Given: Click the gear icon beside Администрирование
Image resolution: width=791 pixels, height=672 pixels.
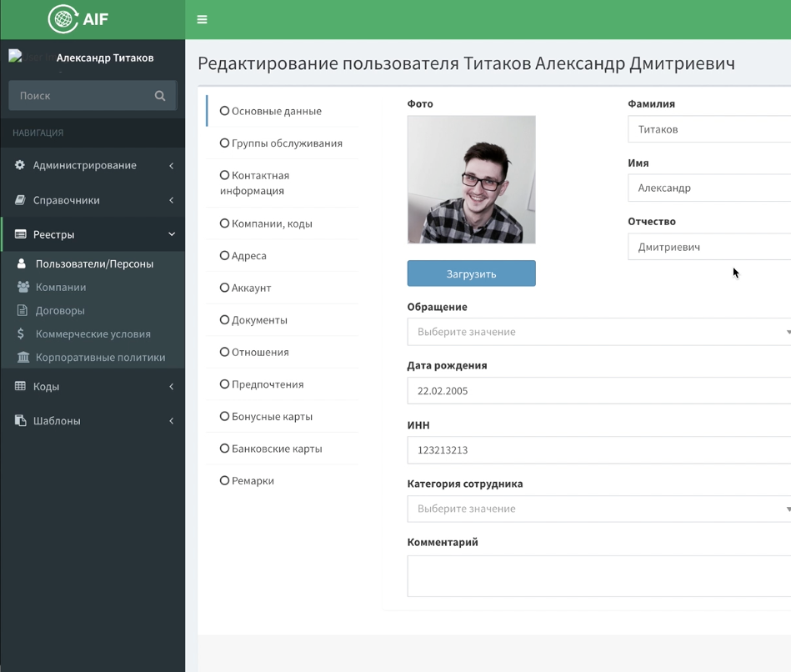Looking at the screenshot, I should click(x=20, y=165).
